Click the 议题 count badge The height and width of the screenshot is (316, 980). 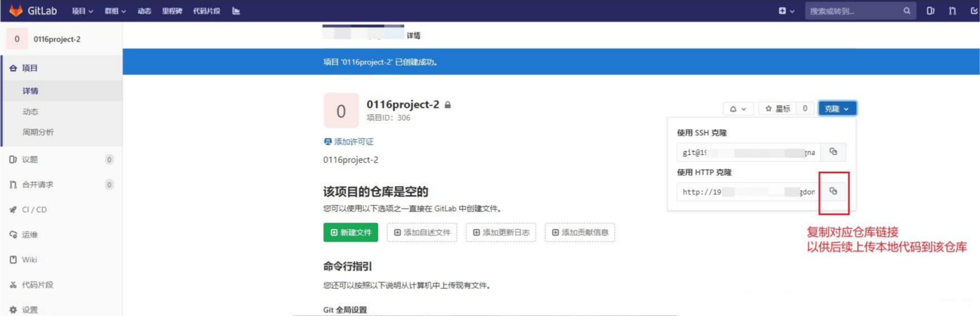[x=109, y=160]
